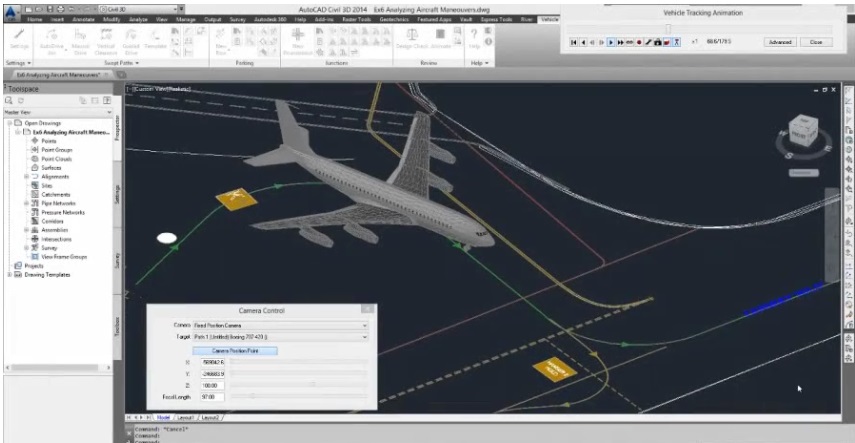The image size is (855, 443).
Task: Open camera control from animation toolbar
Action: click(x=658, y=42)
